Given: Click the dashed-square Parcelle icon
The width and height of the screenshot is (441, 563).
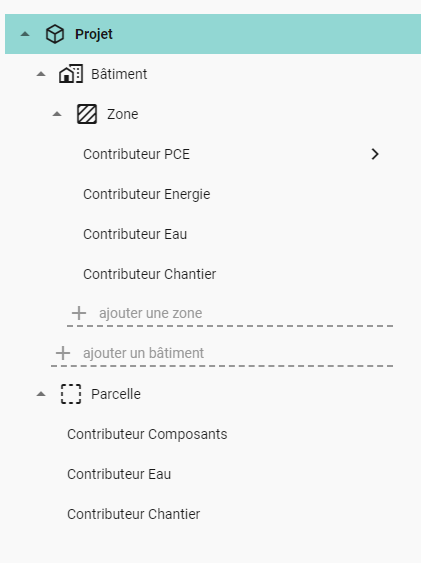Looking at the screenshot, I should click(71, 394).
